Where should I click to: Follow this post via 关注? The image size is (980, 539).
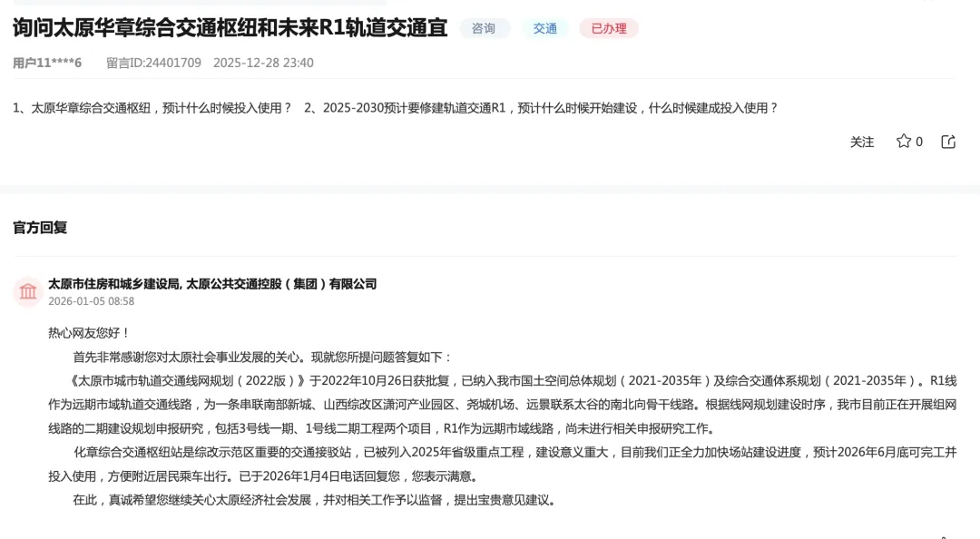(862, 142)
